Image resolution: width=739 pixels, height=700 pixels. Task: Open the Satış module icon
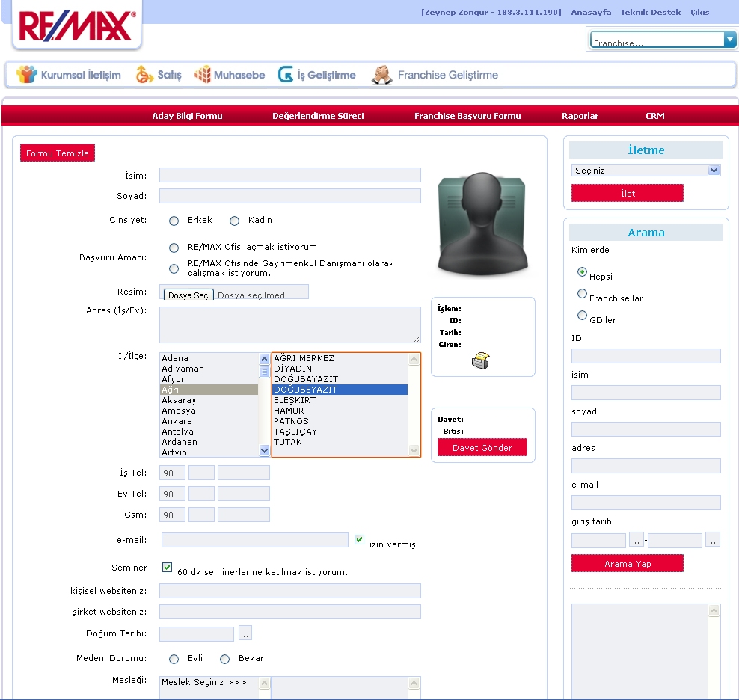click(144, 75)
